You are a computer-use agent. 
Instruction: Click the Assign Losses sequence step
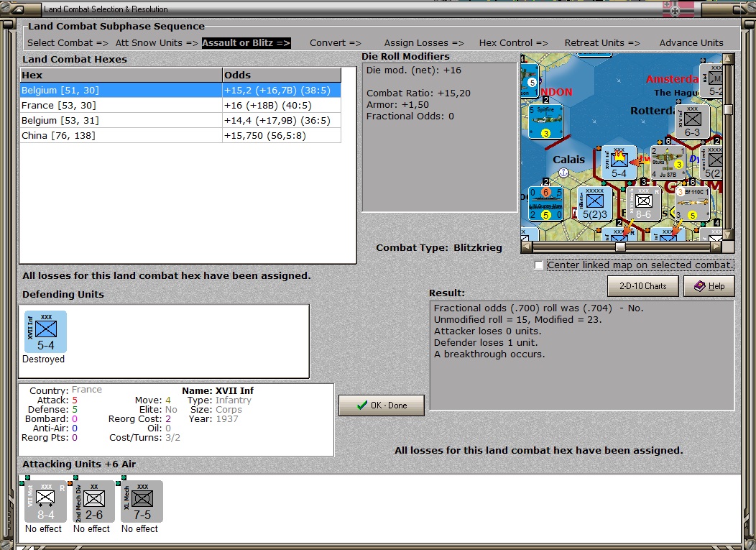(424, 42)
